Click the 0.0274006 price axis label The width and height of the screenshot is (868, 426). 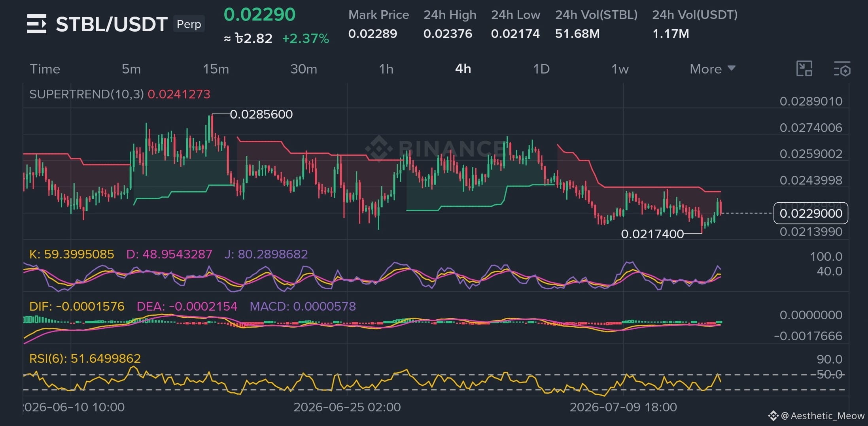click(811, 128)
